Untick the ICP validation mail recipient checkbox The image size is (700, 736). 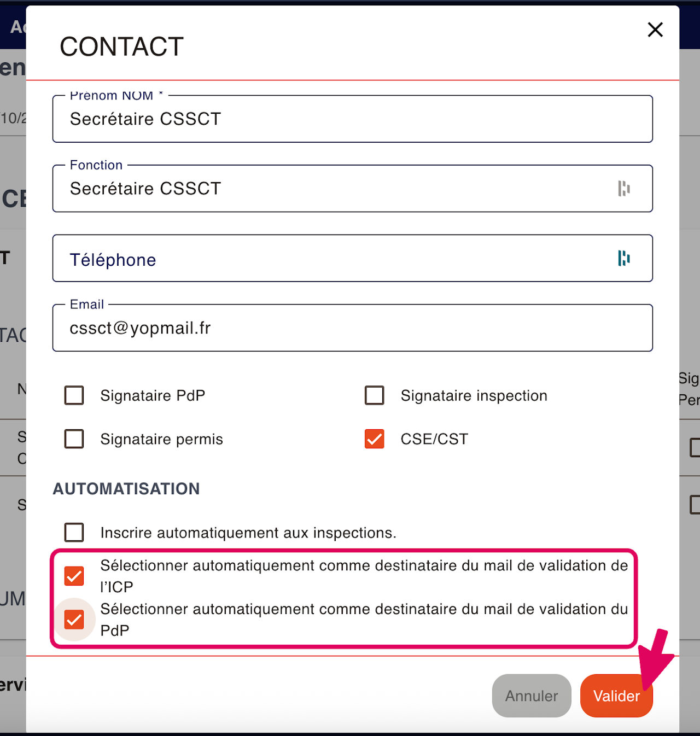[x=74, y=576]
